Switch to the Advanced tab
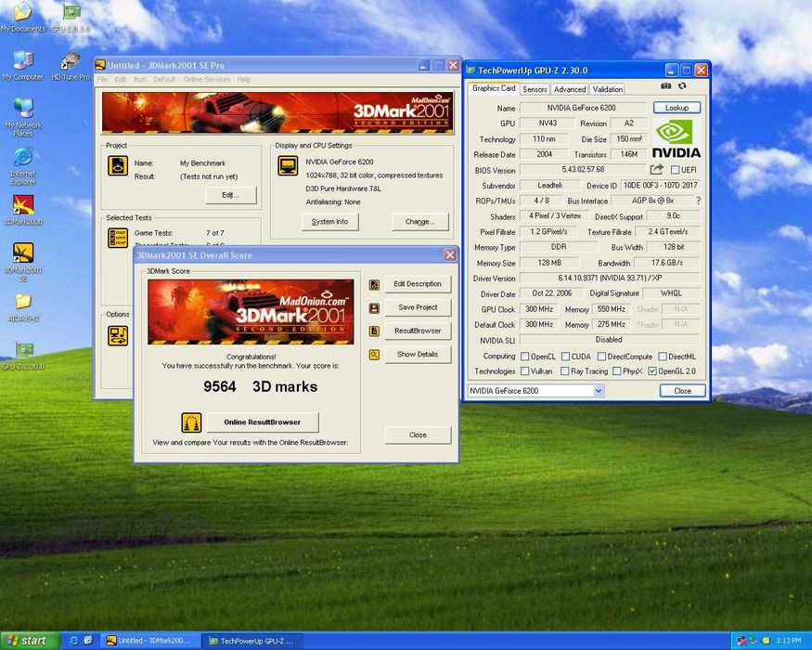 (x=570, y=89)
